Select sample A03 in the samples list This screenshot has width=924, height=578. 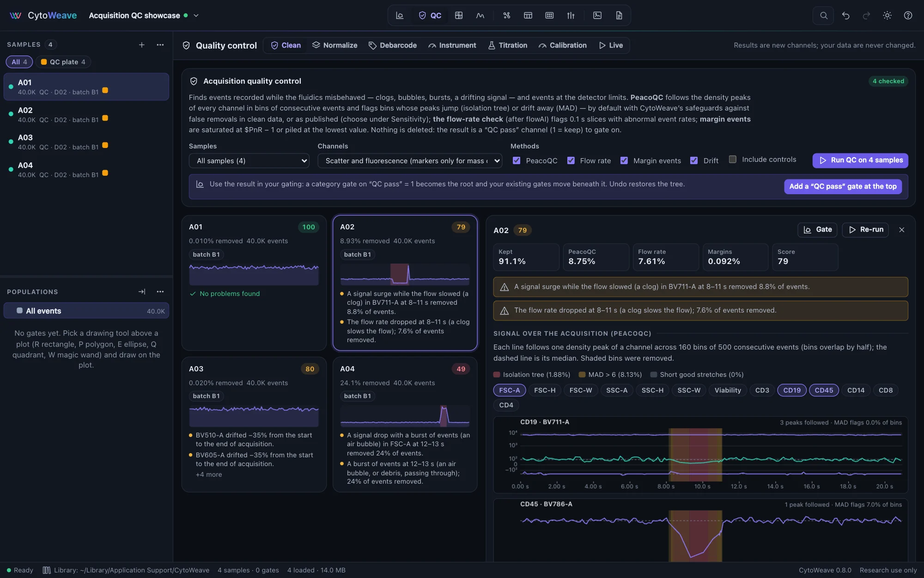point(86,142)
